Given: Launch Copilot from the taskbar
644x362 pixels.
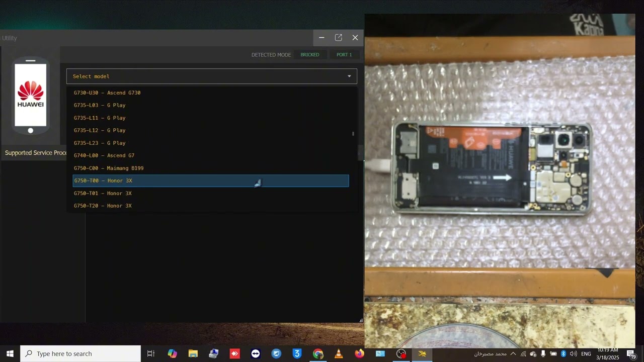Looking at the screenshot, I should (172, 353).
